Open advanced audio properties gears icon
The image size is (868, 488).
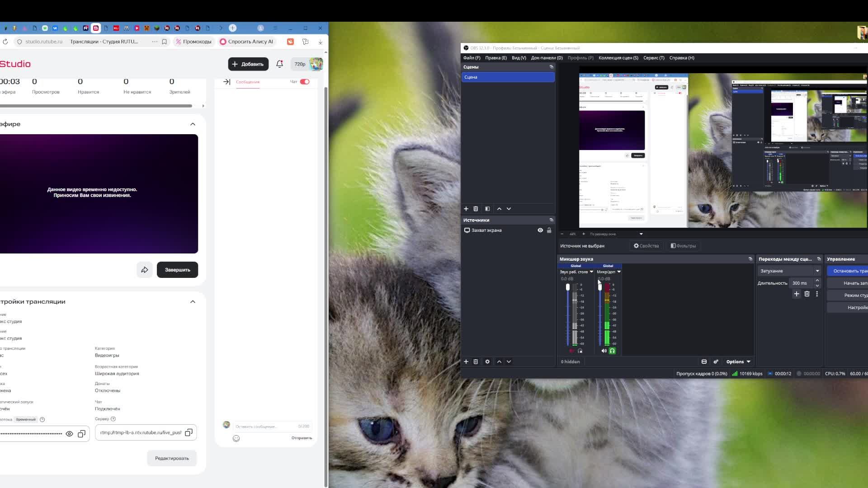point(716,361)
